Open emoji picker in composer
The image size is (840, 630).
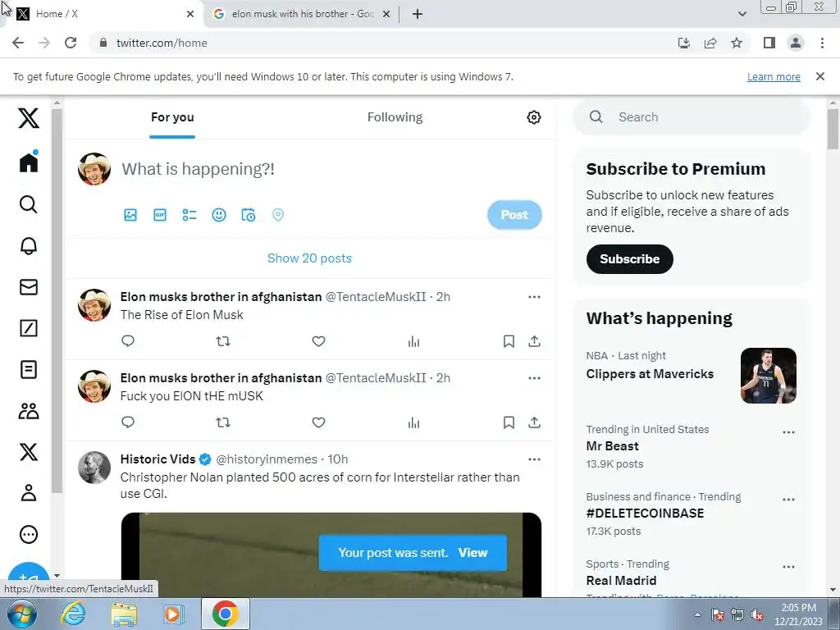coord(218,215)
